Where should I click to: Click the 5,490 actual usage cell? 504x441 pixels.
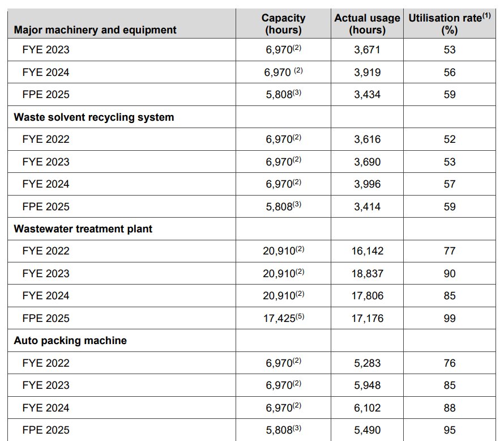pyautogui.click(x=367, y=430)
